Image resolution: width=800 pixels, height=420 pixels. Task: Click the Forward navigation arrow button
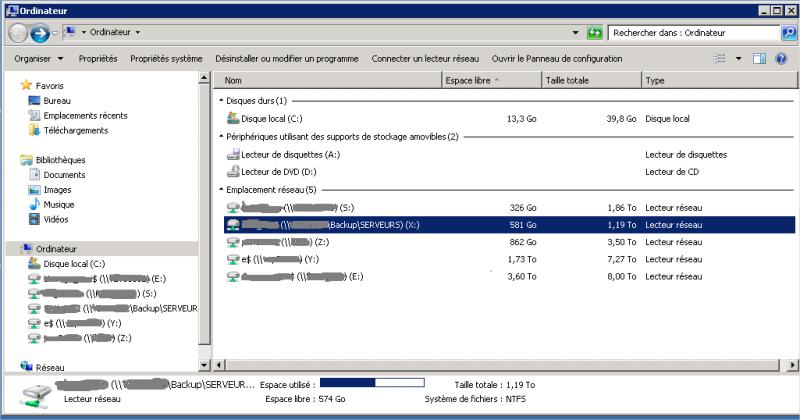[40, 33]
